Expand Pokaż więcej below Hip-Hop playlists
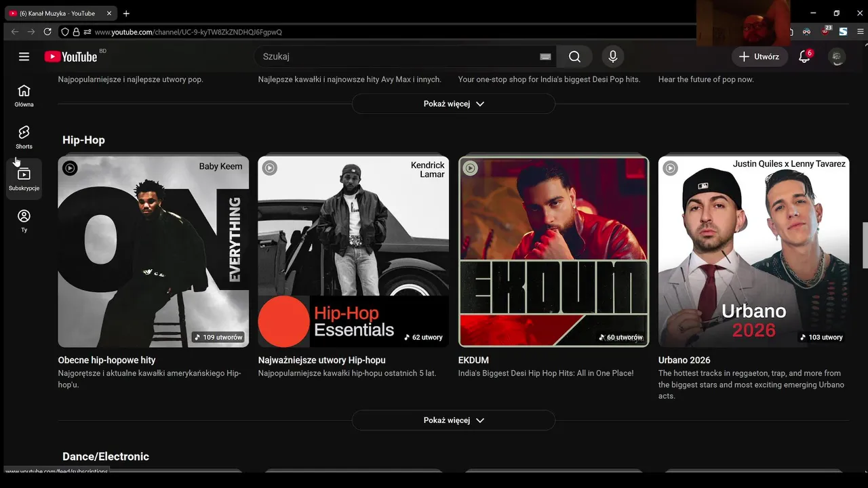Viewport: 868px width, 488px height. [x=454, y=420]
